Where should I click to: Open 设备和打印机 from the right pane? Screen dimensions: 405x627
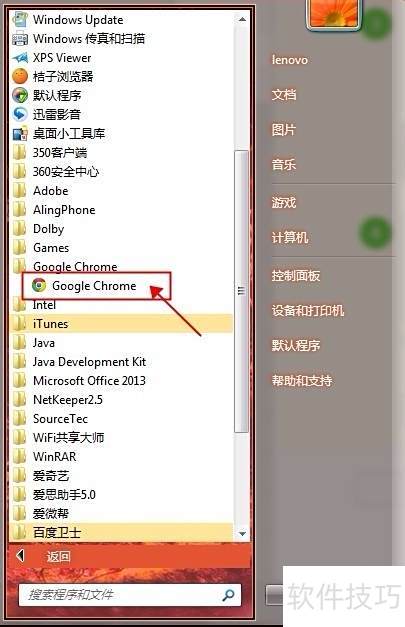(307, 311)
